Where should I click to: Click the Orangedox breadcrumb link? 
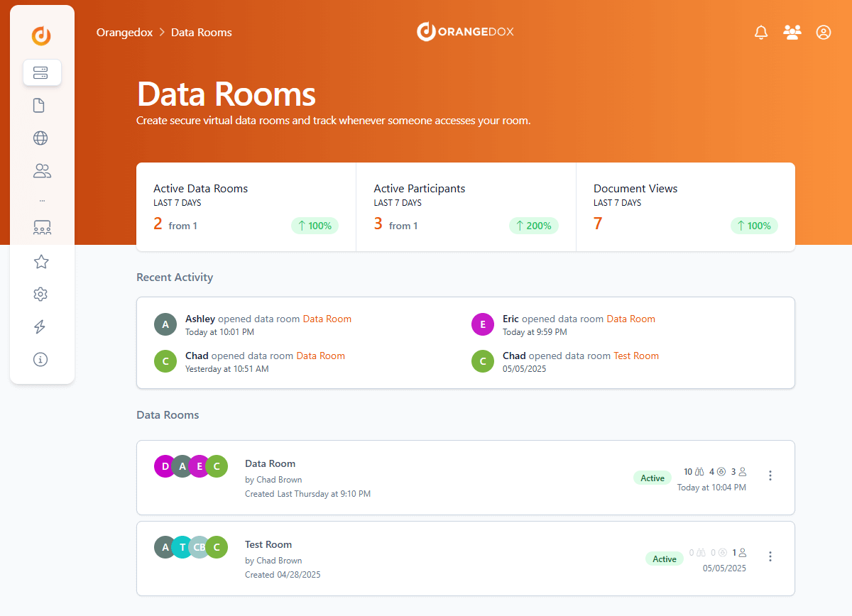click(124, 32)
